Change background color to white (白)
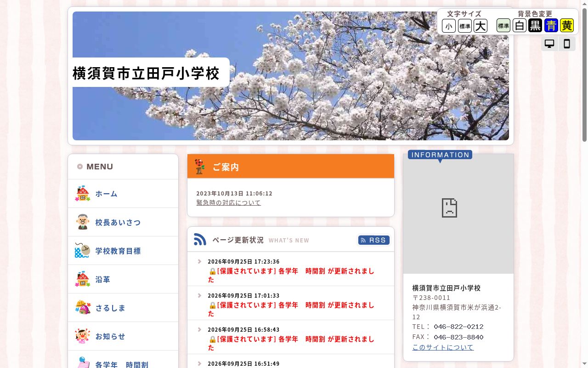588x368 pixels. click(520, 25)
